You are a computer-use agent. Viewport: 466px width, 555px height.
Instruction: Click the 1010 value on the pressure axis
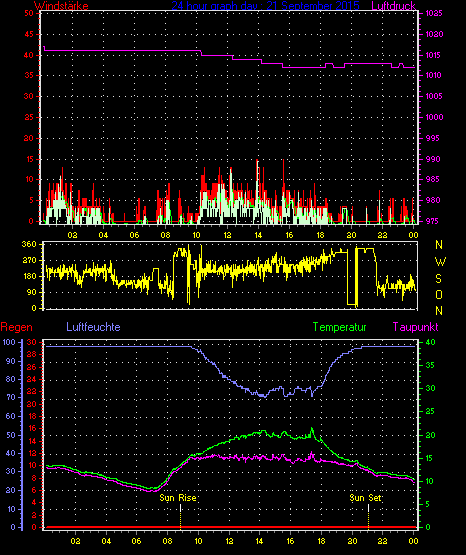pos(434,75)
